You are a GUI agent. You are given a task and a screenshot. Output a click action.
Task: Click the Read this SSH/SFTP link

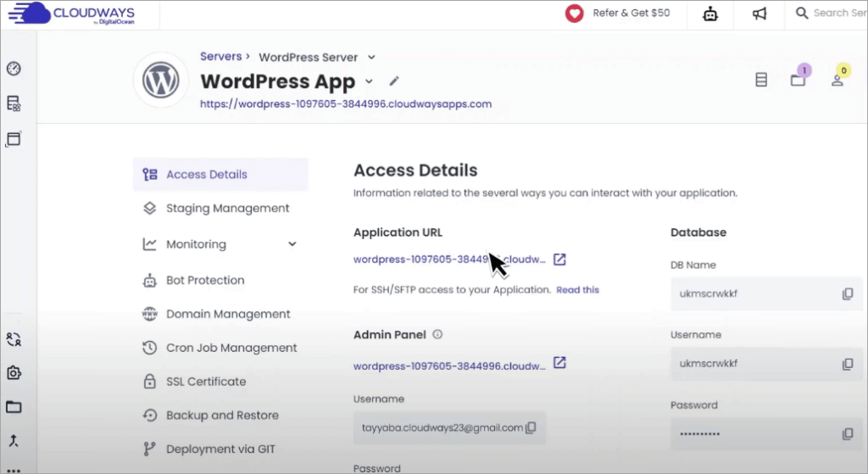577,290
